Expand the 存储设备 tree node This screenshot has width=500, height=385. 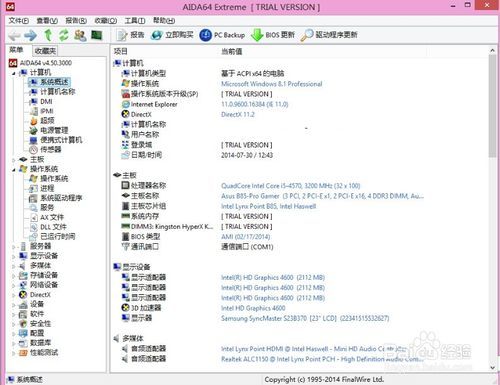pos(14,276)
